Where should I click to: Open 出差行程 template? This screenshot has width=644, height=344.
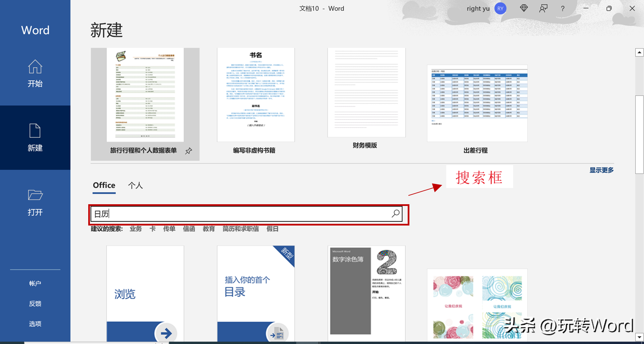[x=477, y=103]
